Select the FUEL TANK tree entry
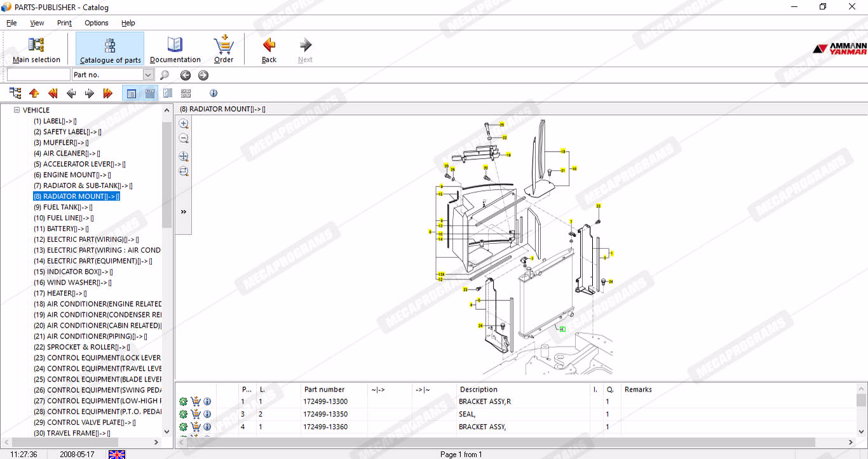This screenshot has height=459, width=868. (x=63, y=207)
